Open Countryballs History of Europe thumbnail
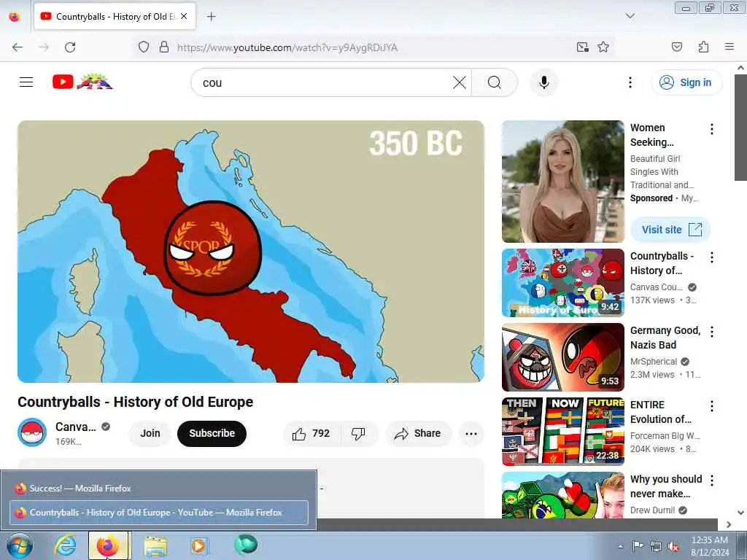 tap(562, 283)
